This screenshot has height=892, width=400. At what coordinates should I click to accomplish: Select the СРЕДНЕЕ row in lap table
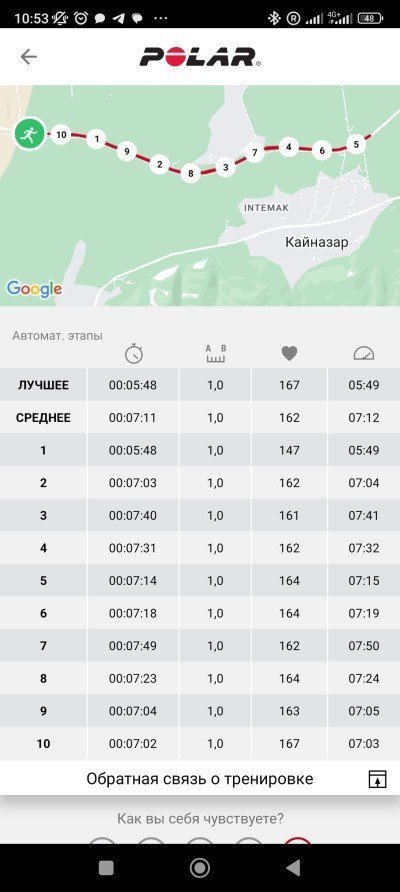[200, 418]
